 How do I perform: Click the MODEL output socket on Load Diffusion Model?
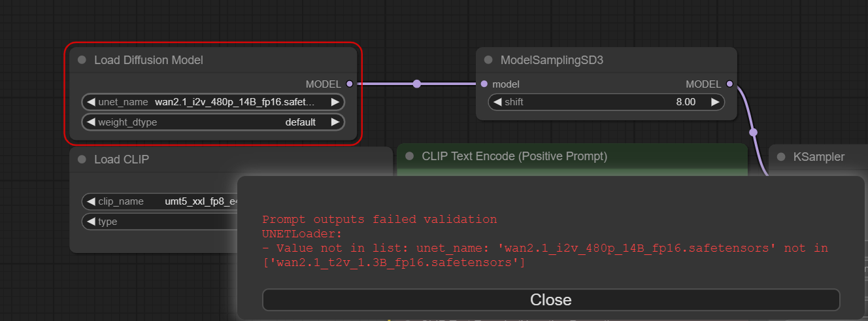click(x=349, y=84)
